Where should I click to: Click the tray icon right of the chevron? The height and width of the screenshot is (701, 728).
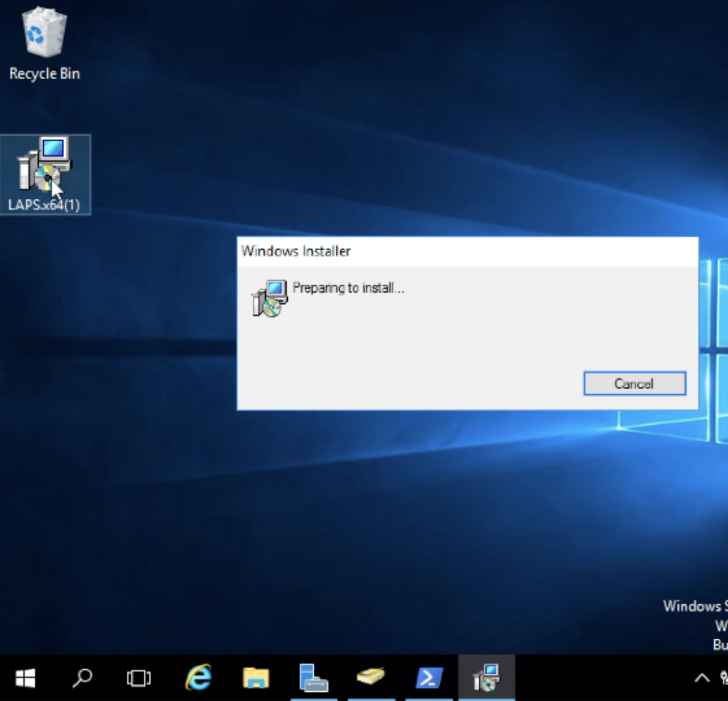coord(723,678)
